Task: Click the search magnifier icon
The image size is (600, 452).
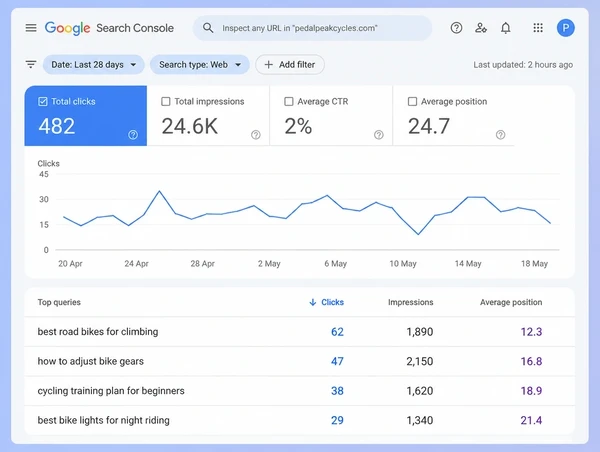Action: (208, 28)
